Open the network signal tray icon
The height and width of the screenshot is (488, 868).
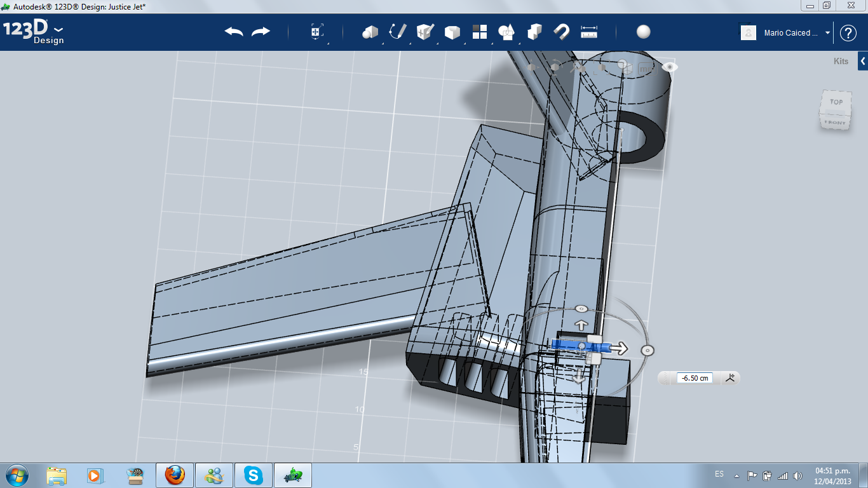coord(783,475)
